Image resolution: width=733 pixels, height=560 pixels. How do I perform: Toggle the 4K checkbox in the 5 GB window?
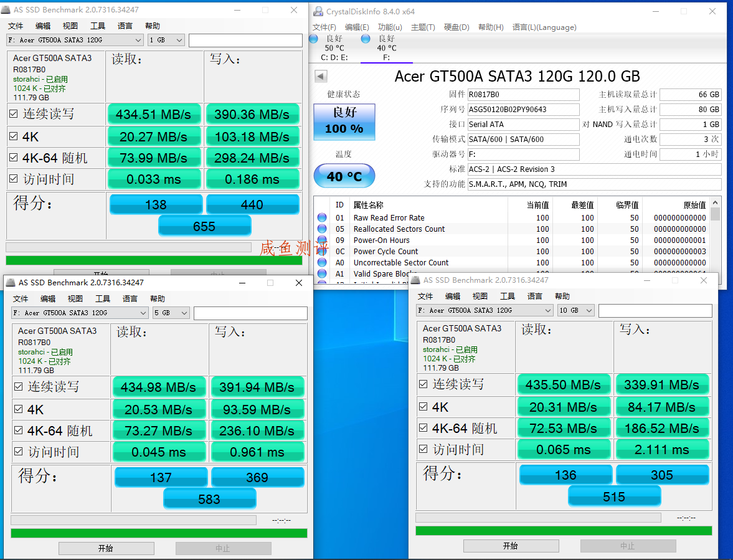click(19, 409)
